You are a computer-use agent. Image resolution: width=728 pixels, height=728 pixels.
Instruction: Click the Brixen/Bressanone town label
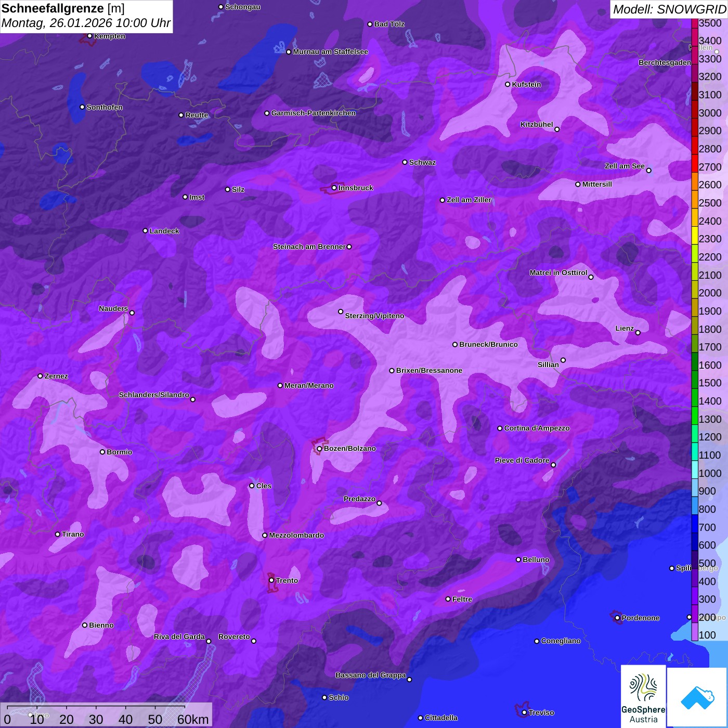[x=430, y=371]
